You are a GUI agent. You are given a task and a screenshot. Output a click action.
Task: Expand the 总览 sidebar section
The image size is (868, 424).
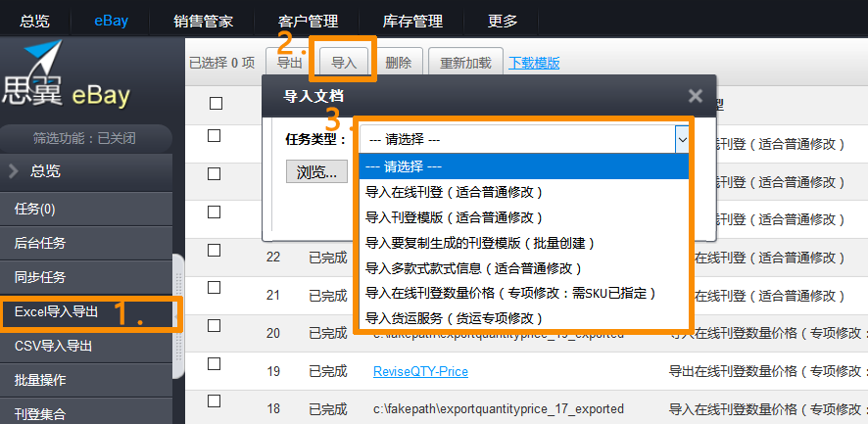click(86, 171)
